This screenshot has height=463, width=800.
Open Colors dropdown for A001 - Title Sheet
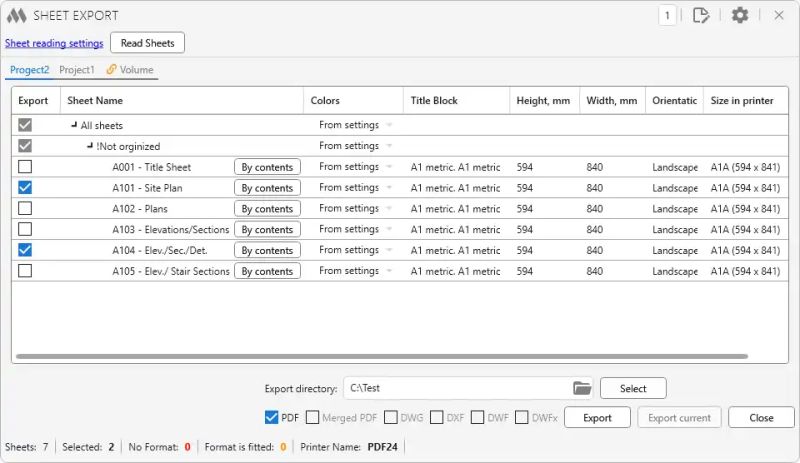[389, 167]
